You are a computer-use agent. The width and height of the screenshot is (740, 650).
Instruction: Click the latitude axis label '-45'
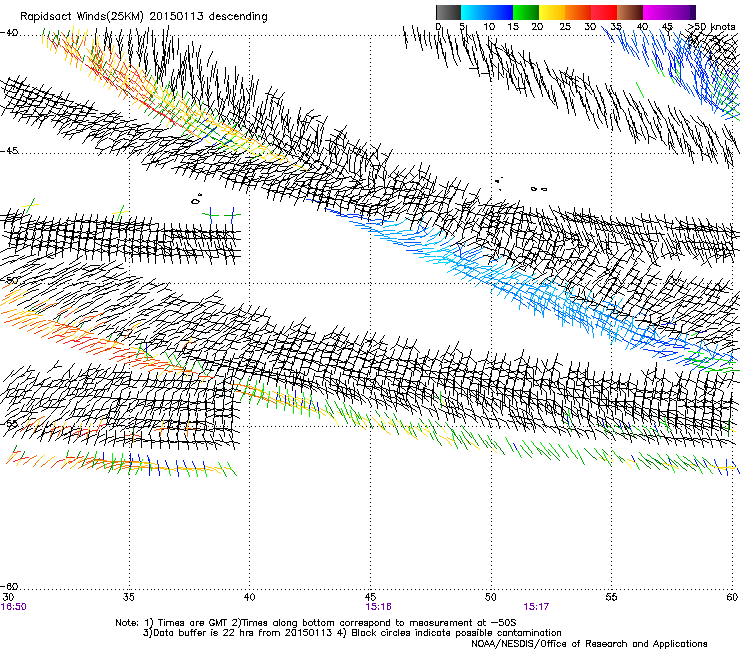click(9, 151)
